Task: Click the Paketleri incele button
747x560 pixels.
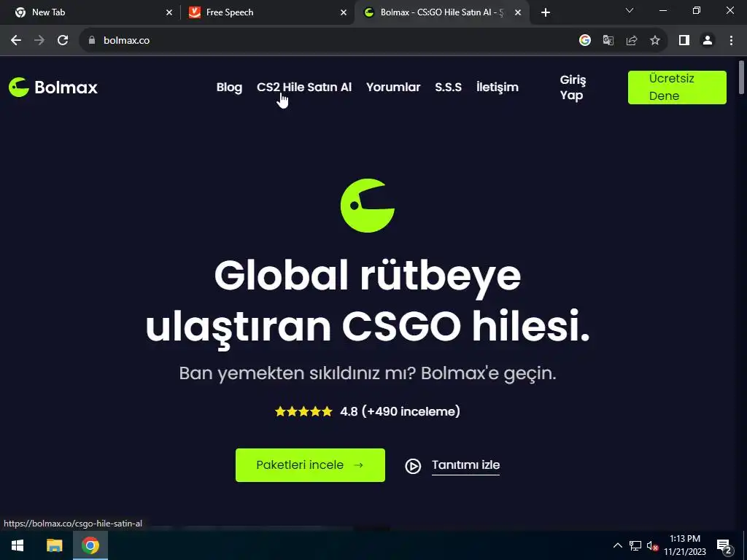Action: click(x=310, y=464)
